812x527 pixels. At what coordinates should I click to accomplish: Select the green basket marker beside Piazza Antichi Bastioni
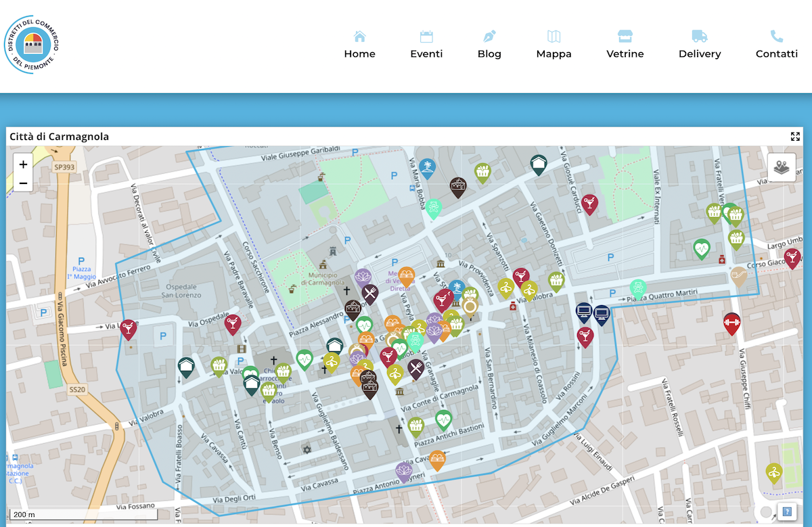pos(416,427)
